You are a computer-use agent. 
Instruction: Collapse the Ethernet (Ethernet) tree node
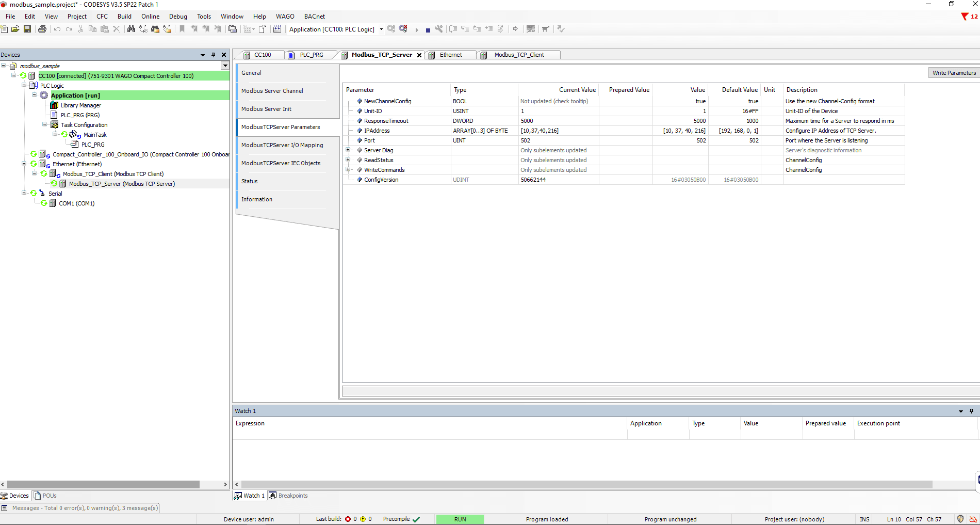(24, 164)
